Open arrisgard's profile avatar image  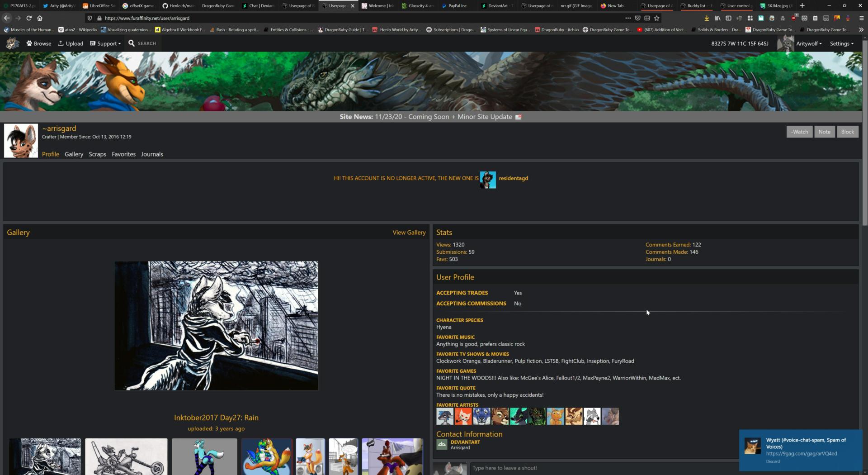[x=21, y=141]
